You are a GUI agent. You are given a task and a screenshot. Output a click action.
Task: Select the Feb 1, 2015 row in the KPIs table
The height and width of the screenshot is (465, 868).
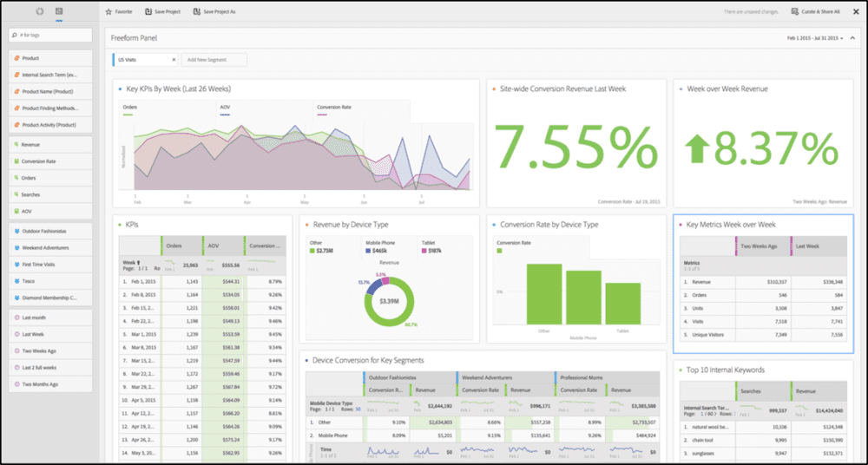202,281
